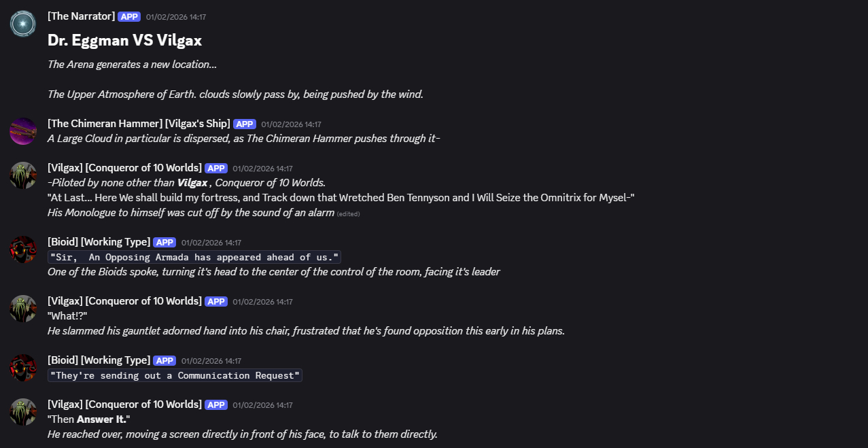Click Bioid avatar beside the "Communication Request" message
The height and width of the screenshot is (448, 868).
(23, 368)
